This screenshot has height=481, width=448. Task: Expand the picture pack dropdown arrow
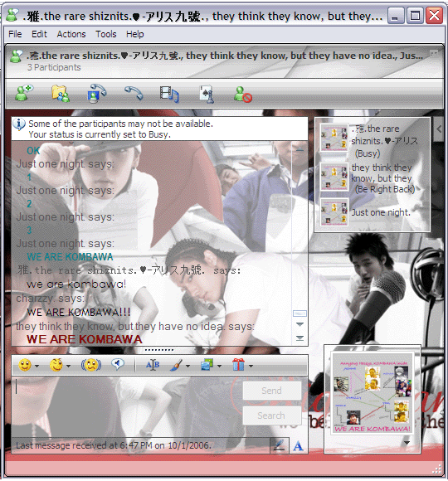(219, 366)
